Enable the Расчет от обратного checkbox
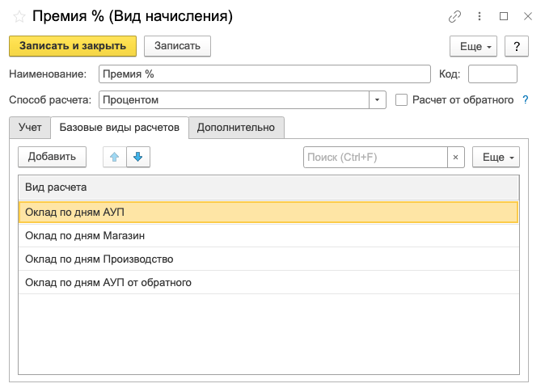This screenshot has width=545, height=392. point(401,100)
